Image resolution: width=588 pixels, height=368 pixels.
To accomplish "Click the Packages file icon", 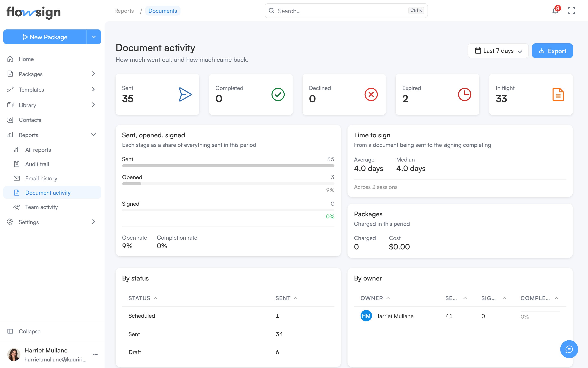I will (x=10, y=74).
